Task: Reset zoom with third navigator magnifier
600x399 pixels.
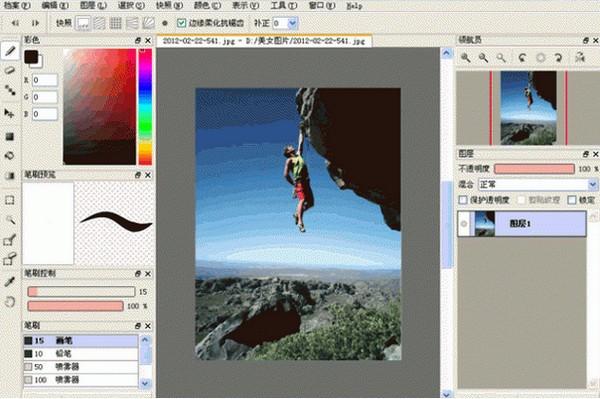Action: tap(501, 58)
